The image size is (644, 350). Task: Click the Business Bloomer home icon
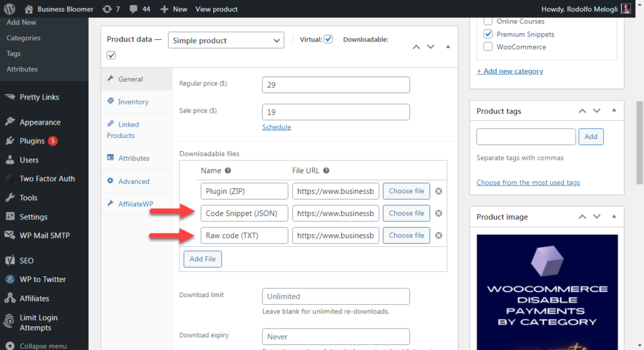click(x=28, y=9)
